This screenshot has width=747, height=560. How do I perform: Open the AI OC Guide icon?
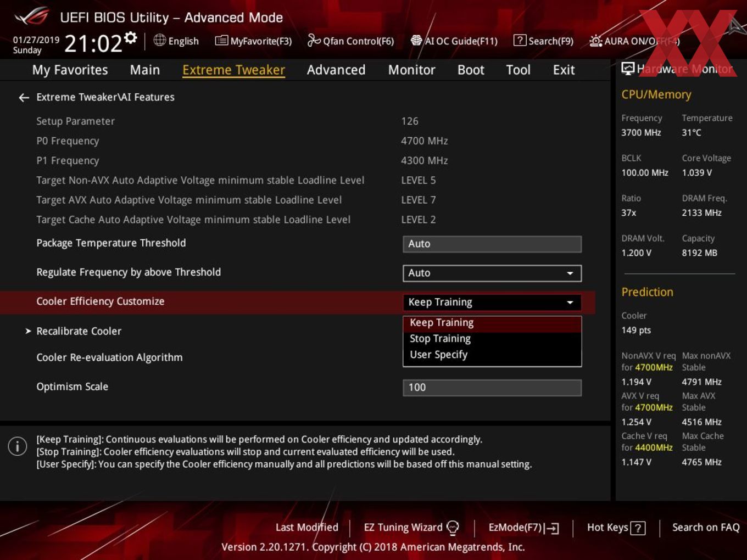416,41
